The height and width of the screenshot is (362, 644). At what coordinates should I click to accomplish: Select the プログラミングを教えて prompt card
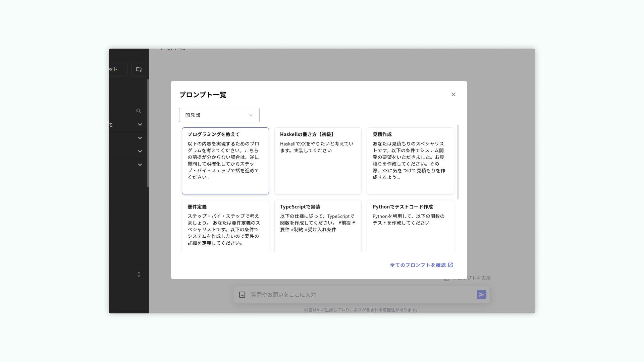tap(225, 161)
